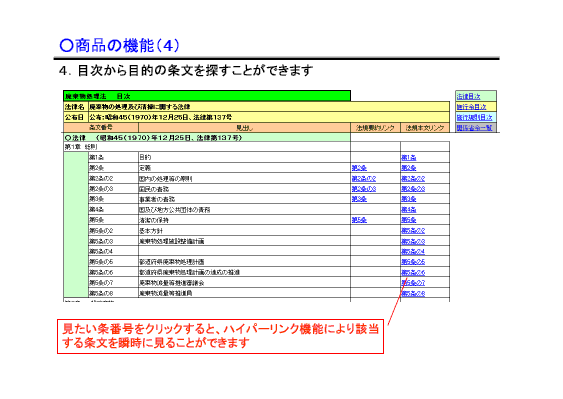Select the 清潔の保持 heading cell

244,220
